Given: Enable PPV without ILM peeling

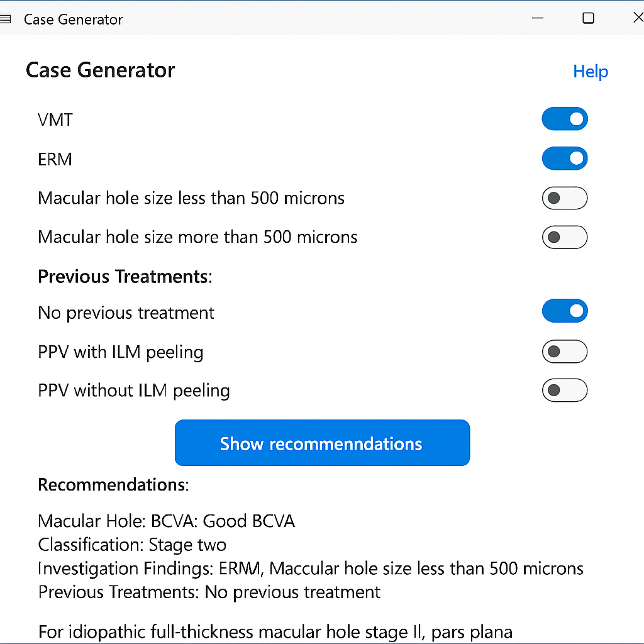Looking at the screenshot, I should [564, 390].
